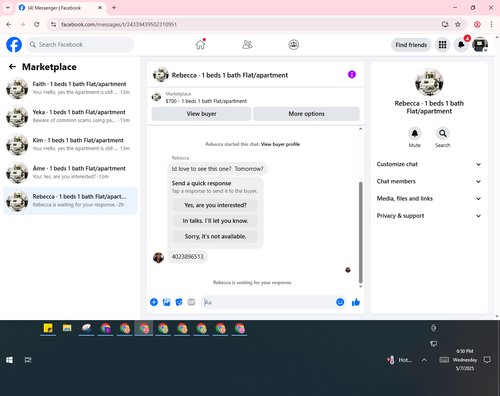Open more actions plus icon in composer
Screen dimensions: 500x396
click(154, 302)
